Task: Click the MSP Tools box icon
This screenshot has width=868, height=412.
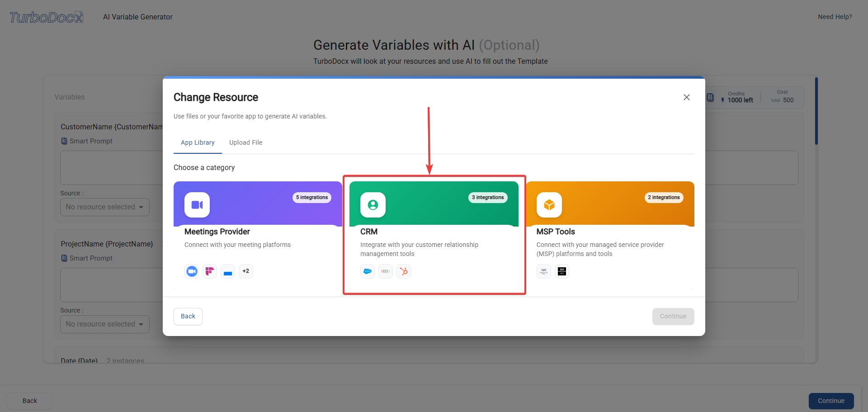Action: [549, 205]
